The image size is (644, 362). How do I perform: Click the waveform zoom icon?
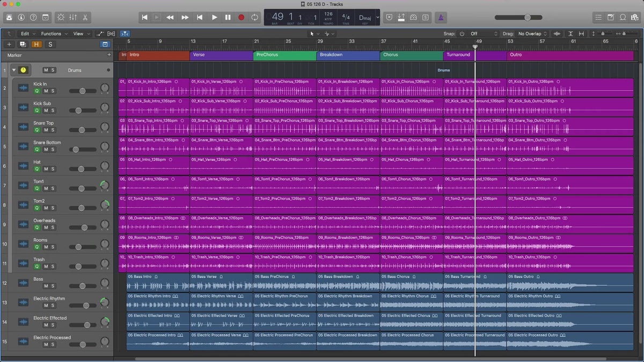(x=557, y=34)
